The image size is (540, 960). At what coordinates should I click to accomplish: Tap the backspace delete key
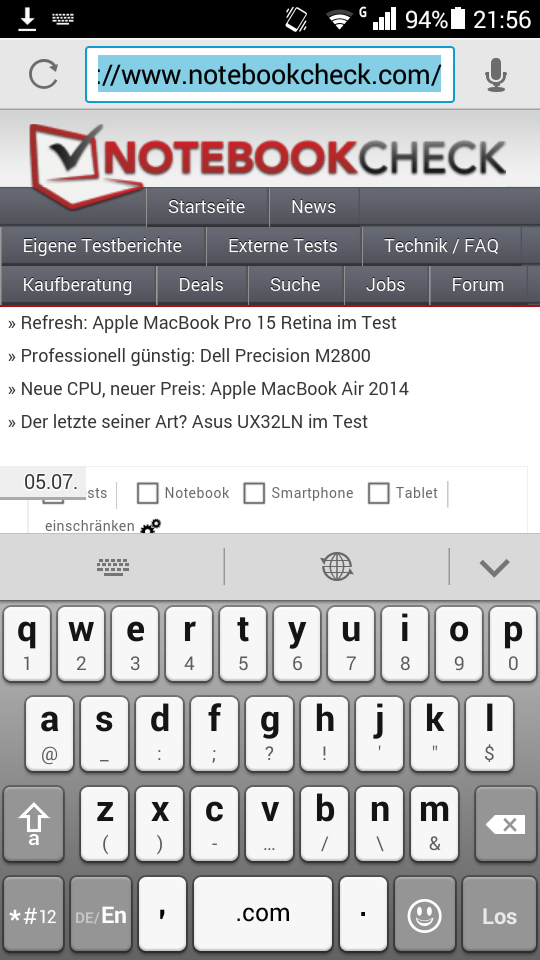point(506,825)
